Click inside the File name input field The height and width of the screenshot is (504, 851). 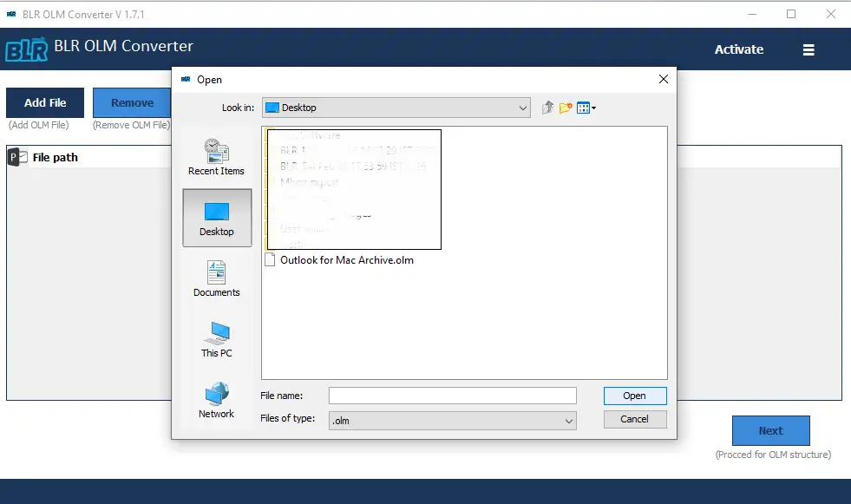452,395
